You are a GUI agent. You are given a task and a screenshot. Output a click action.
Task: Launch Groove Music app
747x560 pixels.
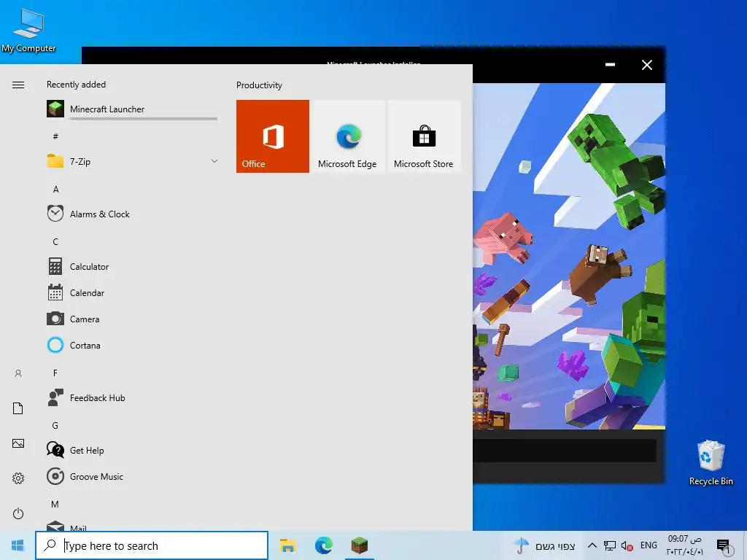tap(132, 476)
